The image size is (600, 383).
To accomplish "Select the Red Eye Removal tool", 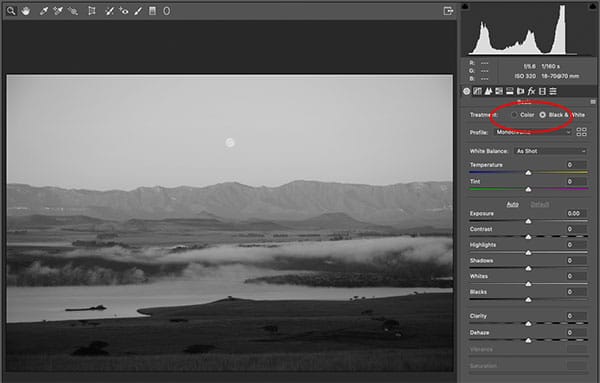I will tap(124, 11).
